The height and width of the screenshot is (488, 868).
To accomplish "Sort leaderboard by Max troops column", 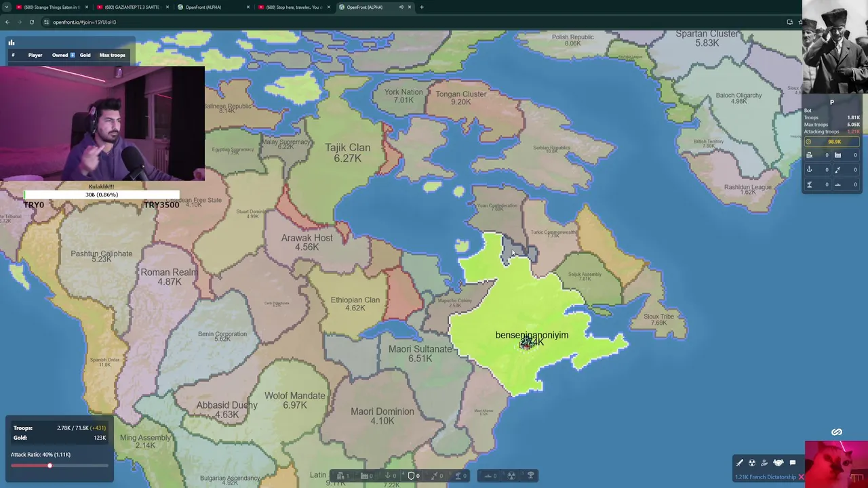I will click(112, 55).
